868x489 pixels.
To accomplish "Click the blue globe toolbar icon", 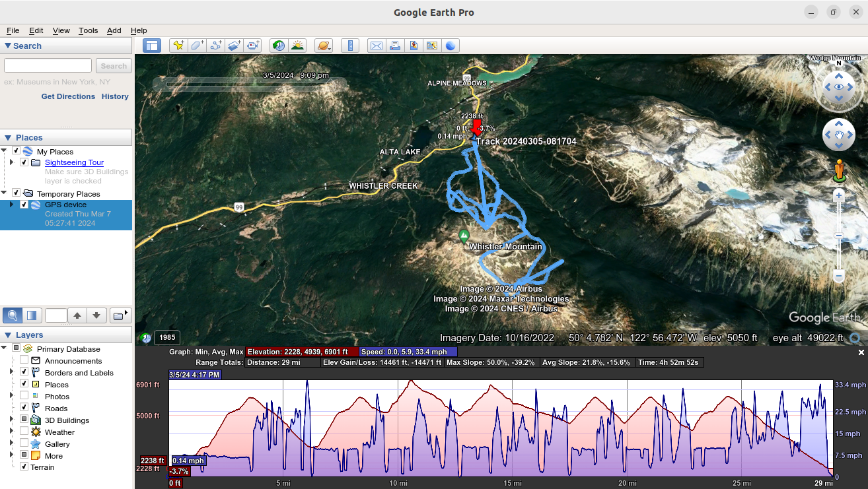I will 451,46.
